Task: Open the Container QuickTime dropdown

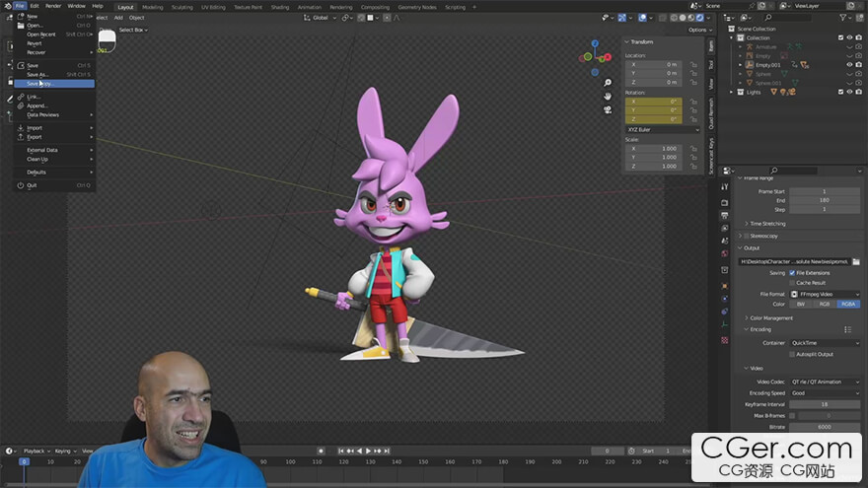Action: pos(825,343)
